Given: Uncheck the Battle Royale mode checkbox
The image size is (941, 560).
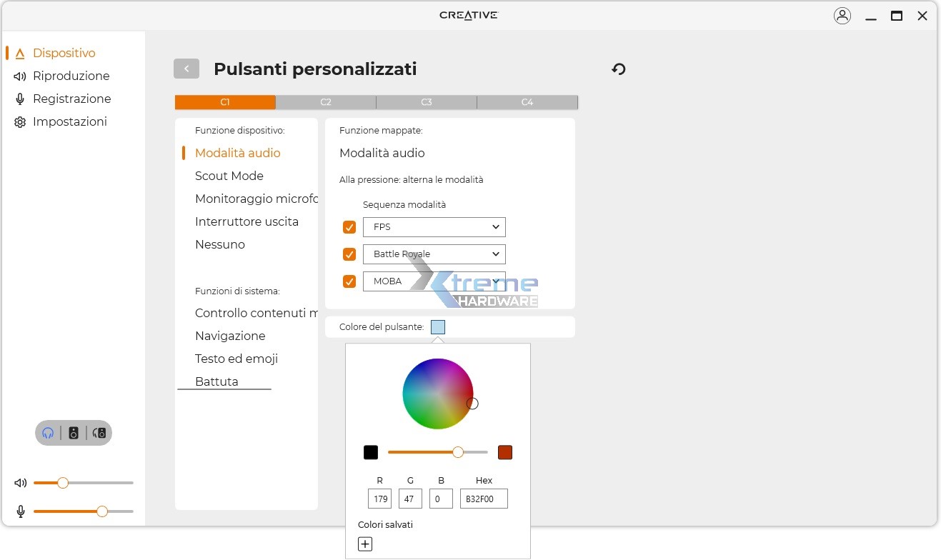Looking at the screenshot, I should [x=349, y=254].
